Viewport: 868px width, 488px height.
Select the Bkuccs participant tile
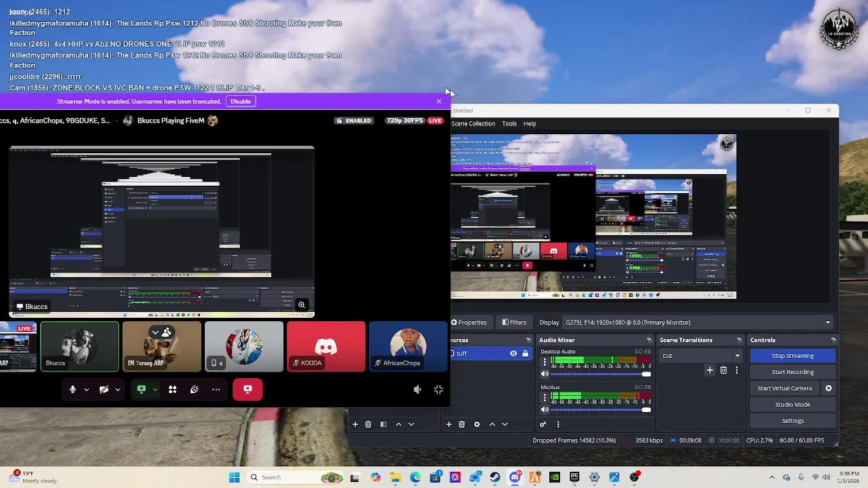[79, 346]
